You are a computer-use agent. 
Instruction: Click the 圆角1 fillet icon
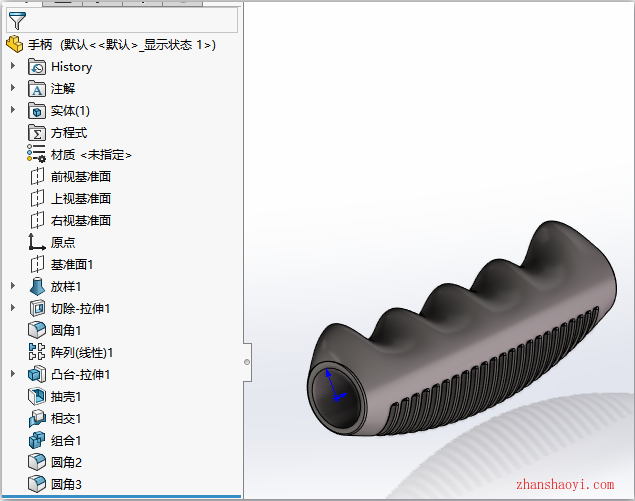(x=37, y=330)
